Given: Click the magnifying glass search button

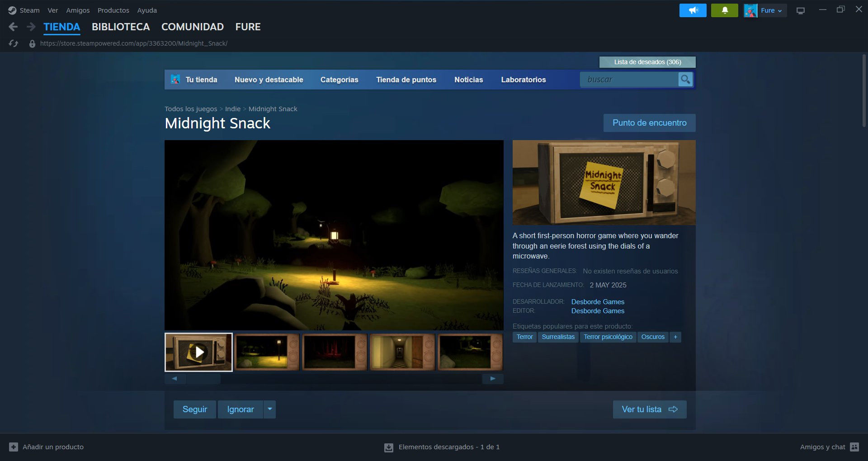Looking at the screenshot, I should pyautogui.click(x=685, y=80).
